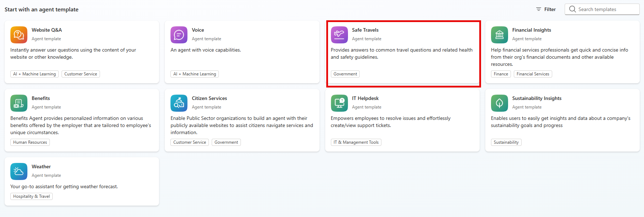The image size is (644, 217).
Task: Click 'Your go-to assistant for getting weather forecast.' text
Action: [x=64, y=186]
